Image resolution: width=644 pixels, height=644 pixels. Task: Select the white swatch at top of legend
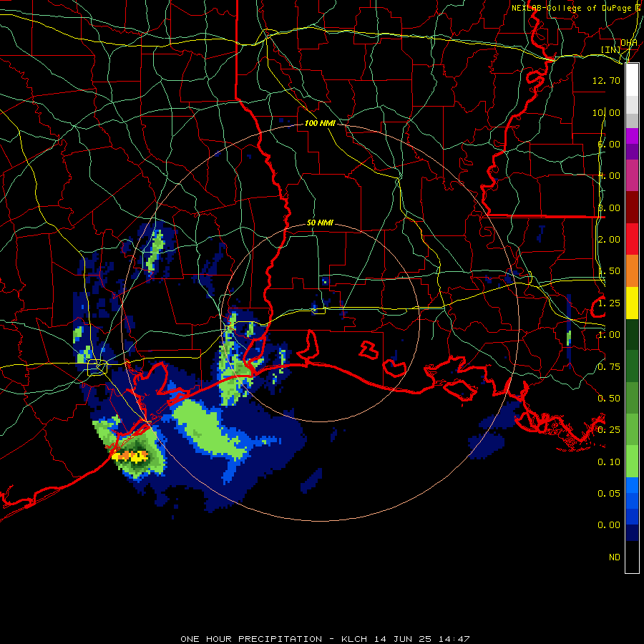(x=632, y=79)
